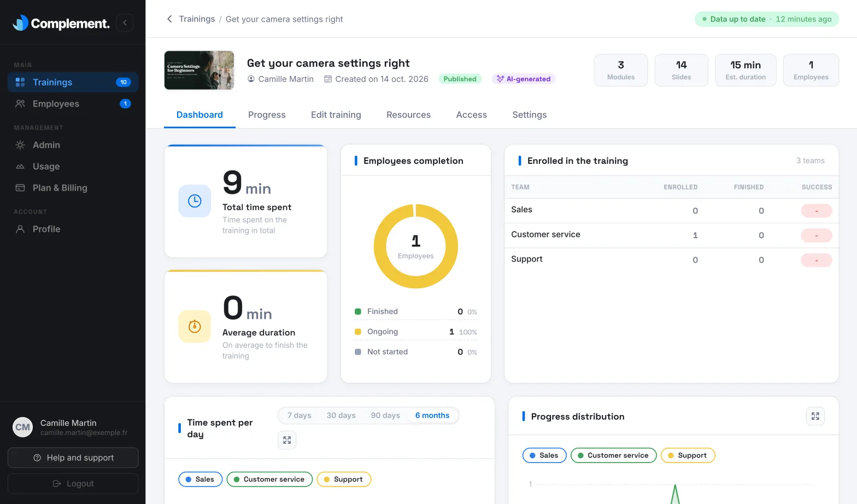Click the Trainings grid icon in sidebar

[x=20, y=82]
